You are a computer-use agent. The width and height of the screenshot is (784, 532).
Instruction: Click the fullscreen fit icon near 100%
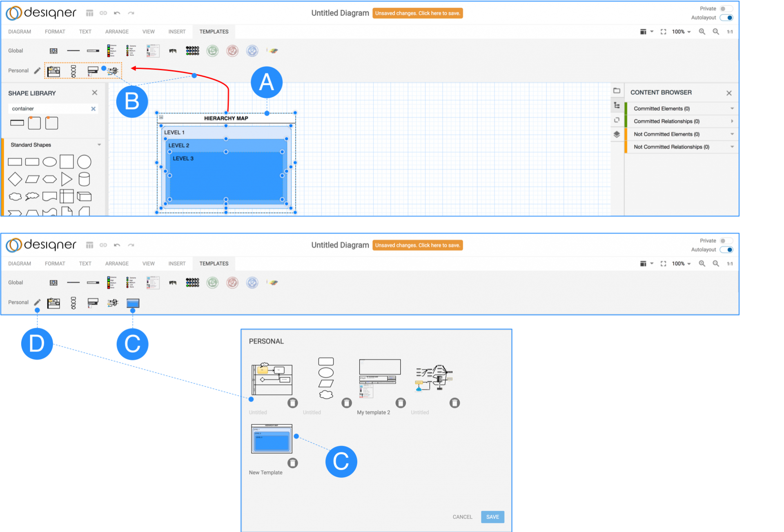click(663, 31)
